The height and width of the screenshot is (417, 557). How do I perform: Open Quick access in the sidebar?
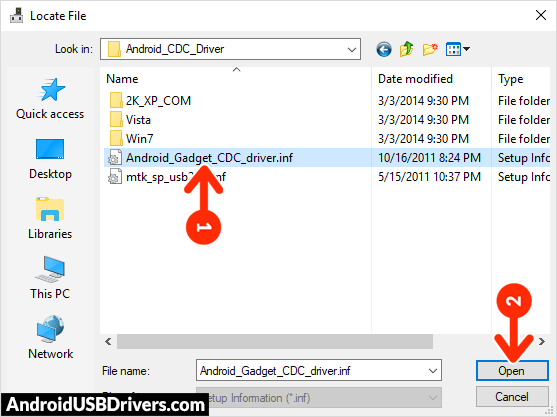[50, 98]
